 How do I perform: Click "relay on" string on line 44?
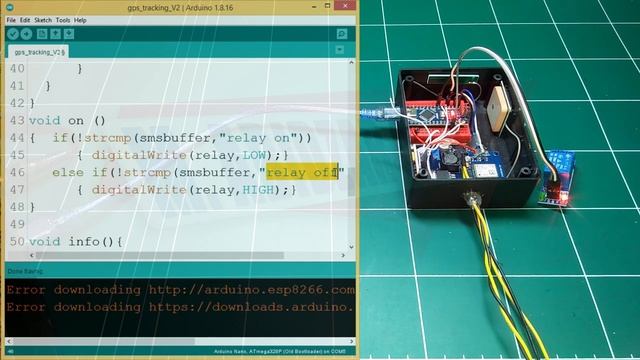(258, 138)
